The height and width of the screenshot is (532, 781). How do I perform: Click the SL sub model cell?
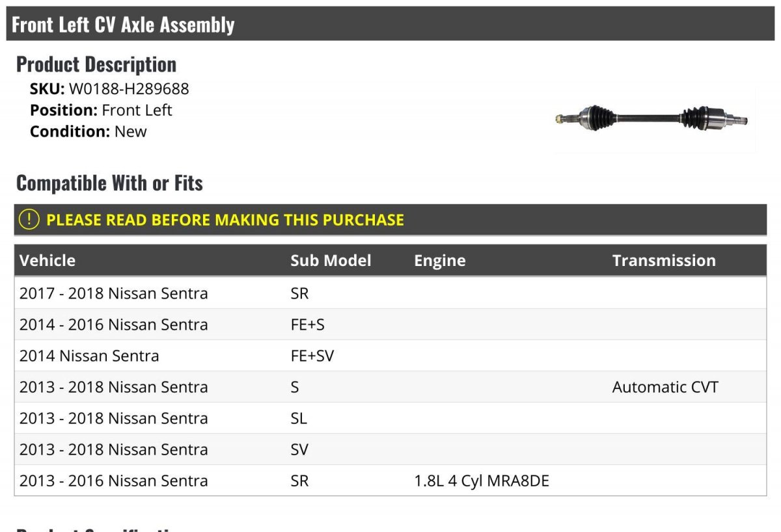click(299, 419)
